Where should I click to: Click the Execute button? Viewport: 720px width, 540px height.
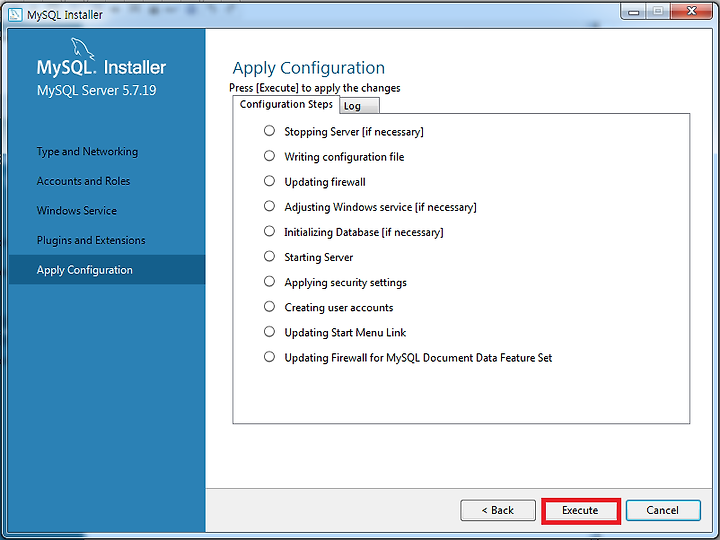click(580, 510)
